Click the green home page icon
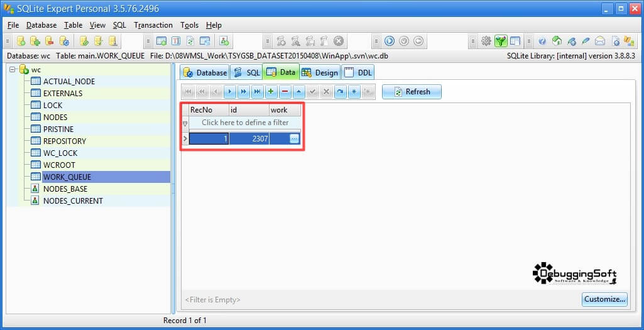644x330 pixels. click(x=557, y=41)
